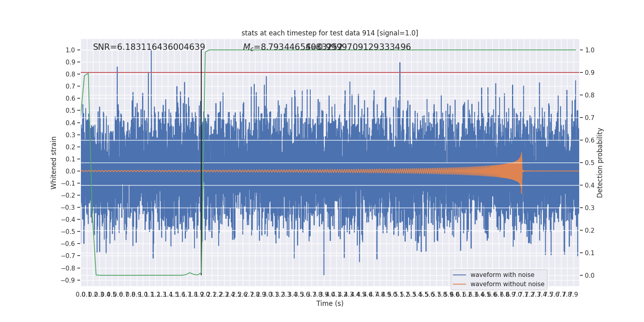This screenshot has width=644, height=322.
Task: Click tick 0.7 on Detection probability axis
Action: pyautogui.click(x=590, y=118)
